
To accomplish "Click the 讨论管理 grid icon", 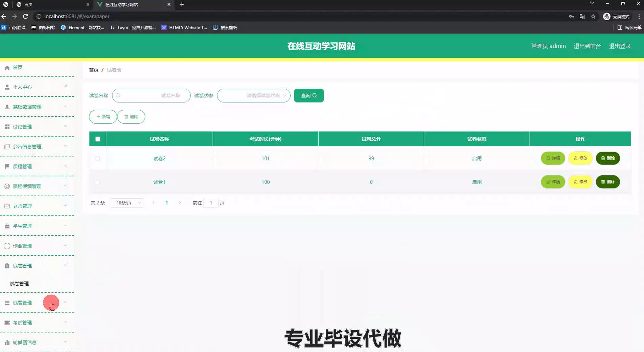I will click(x=7, y=127).
